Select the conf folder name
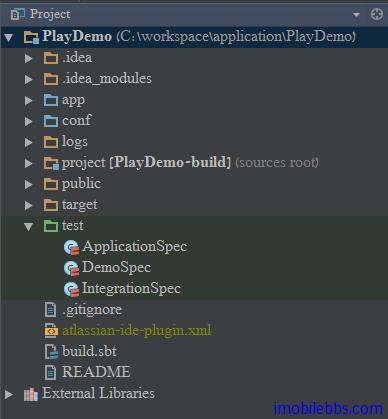This screenshot has height=419, width=388. pos(76,121)
